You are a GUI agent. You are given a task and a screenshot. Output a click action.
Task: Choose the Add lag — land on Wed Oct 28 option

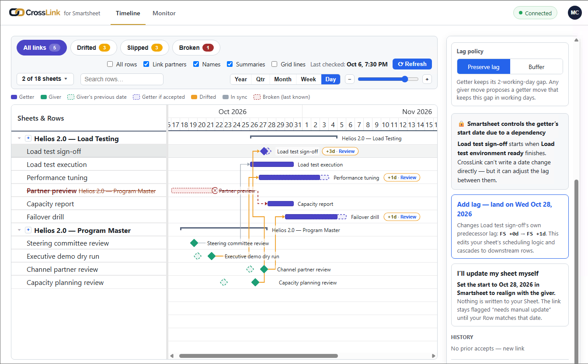pos(510,226)
